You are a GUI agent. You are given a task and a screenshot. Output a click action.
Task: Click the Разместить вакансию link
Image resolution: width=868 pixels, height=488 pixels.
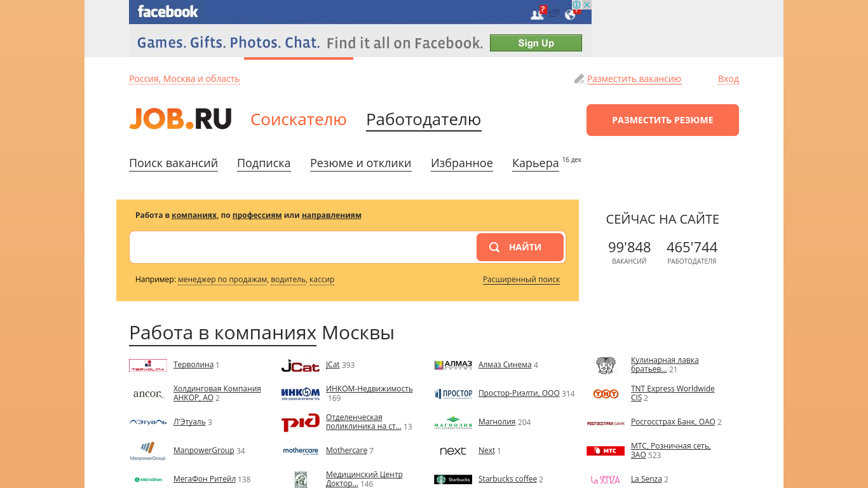pyautogui.click(x=634, y=79)
